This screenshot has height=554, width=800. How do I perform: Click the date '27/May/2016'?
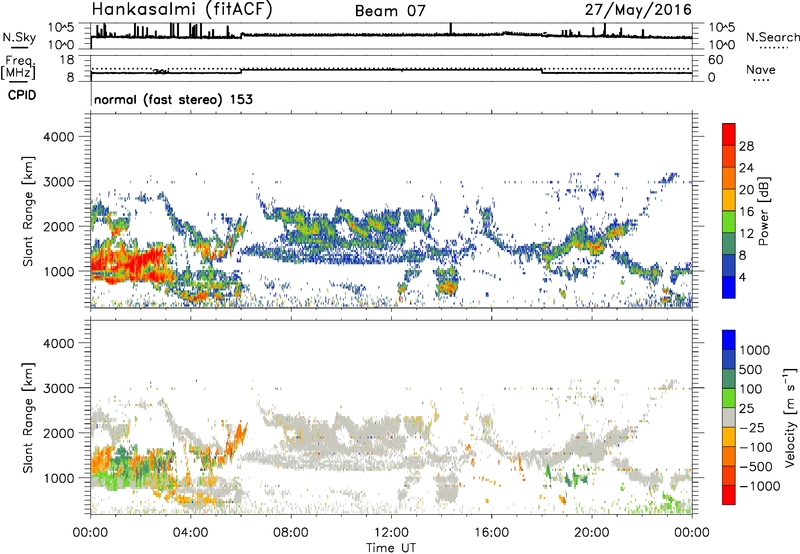pyautogui.click(x=638, y=10)
